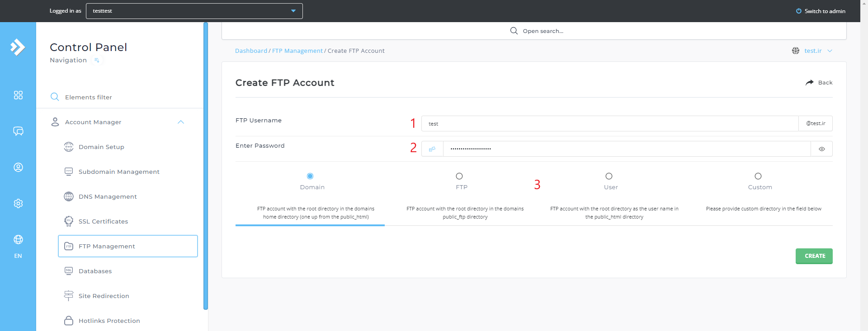This screenshot has height=331, width=868.
Task: Click the FTP Username input field
Action: pyautogui.click(x=609, y=124)
